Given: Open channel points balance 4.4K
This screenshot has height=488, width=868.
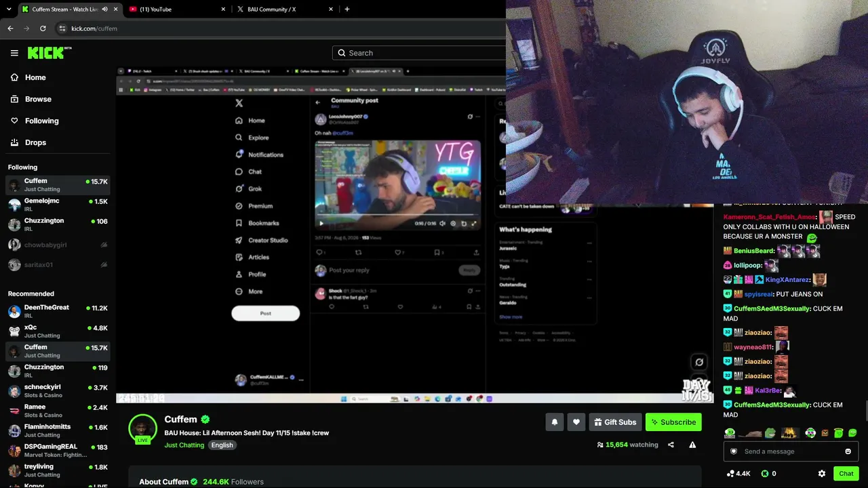Looking at the screenshot, I should click(x=738, y=474).
